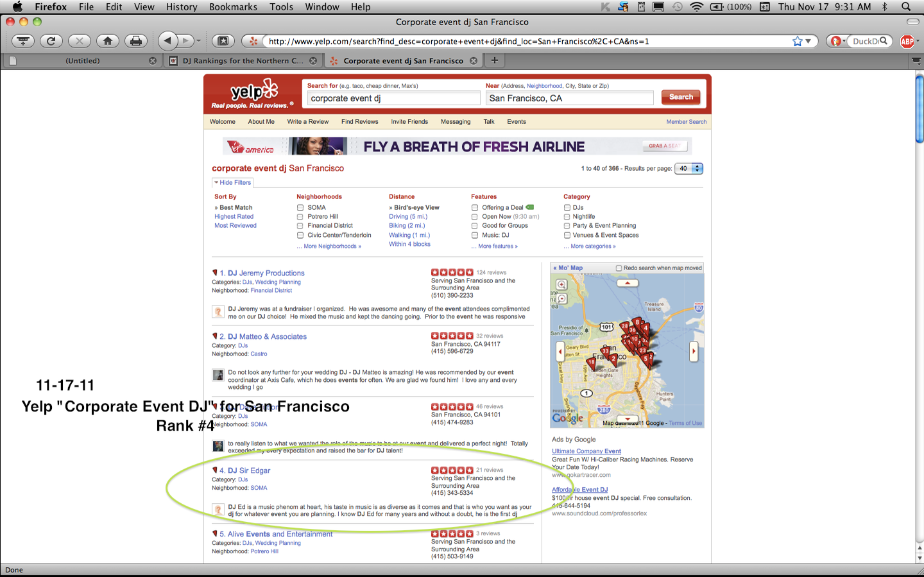Click the Firefox reload page button
Image resolution: width=924 pixels, height=577 pixels.
tap(51, 41)
